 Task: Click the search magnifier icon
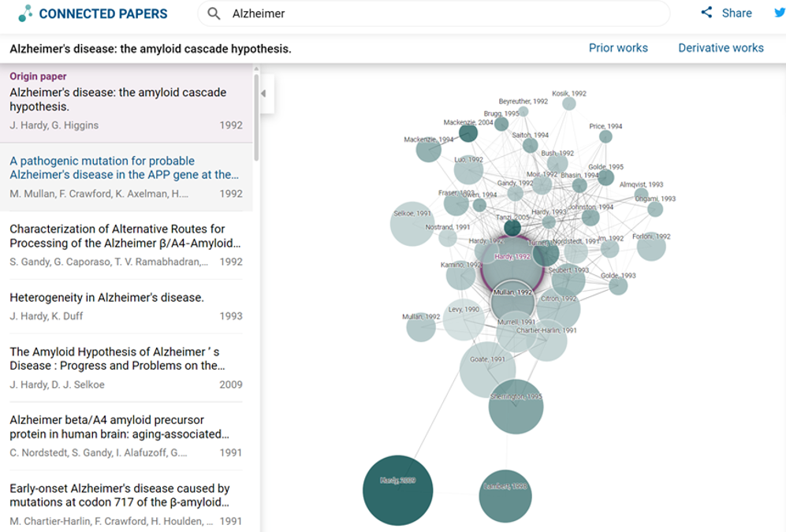(214, 13)
